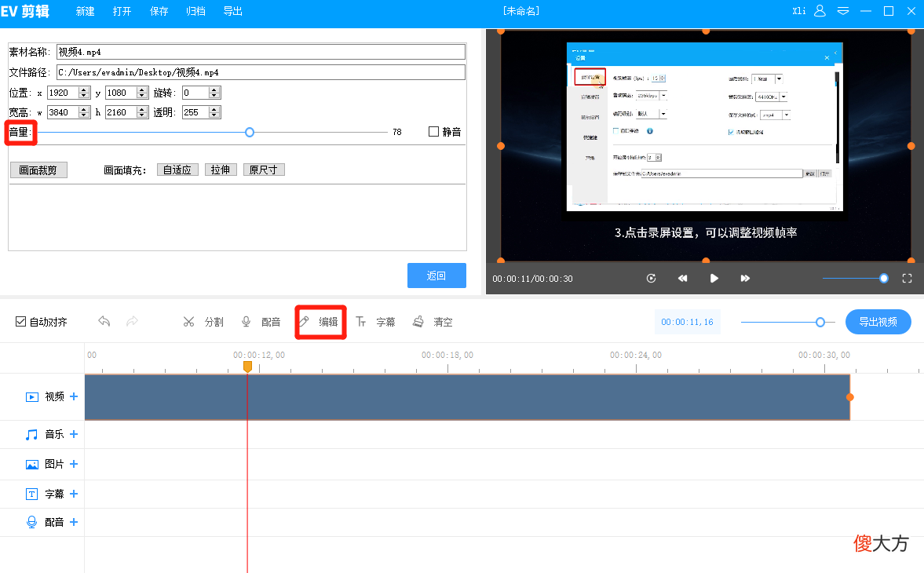
Task: Toggle the 静音 mute checkbox
Action: point(433,131)
